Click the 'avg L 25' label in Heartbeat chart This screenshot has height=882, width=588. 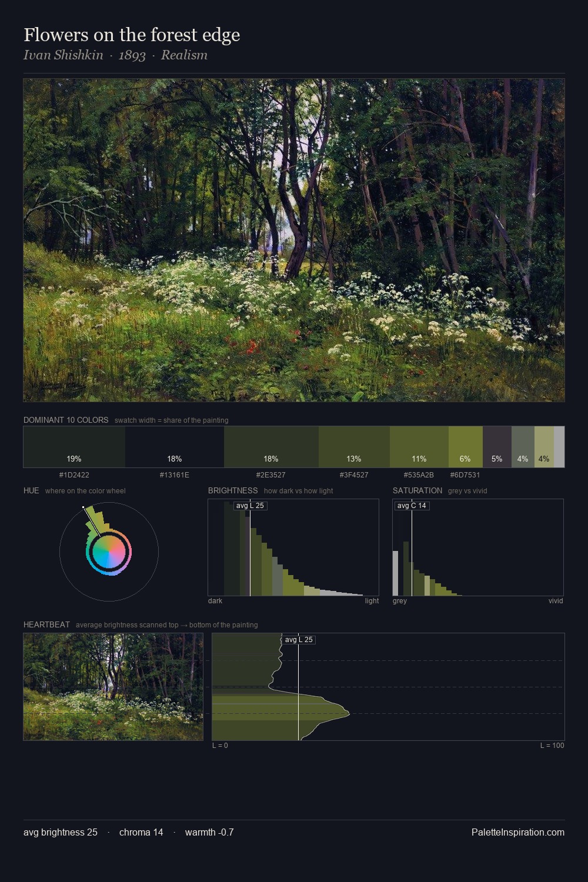(x=299, y=640)
